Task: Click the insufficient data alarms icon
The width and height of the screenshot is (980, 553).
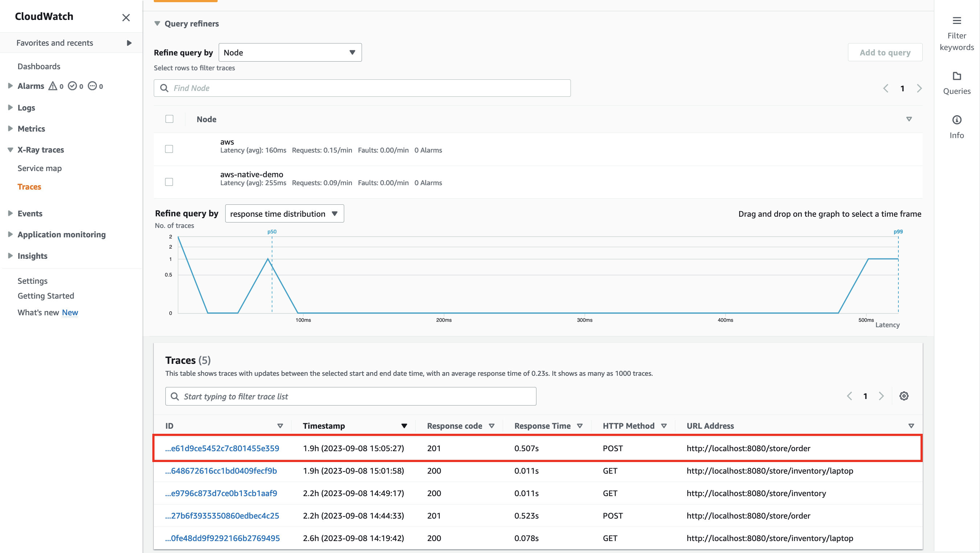Action: coord(92,86)
